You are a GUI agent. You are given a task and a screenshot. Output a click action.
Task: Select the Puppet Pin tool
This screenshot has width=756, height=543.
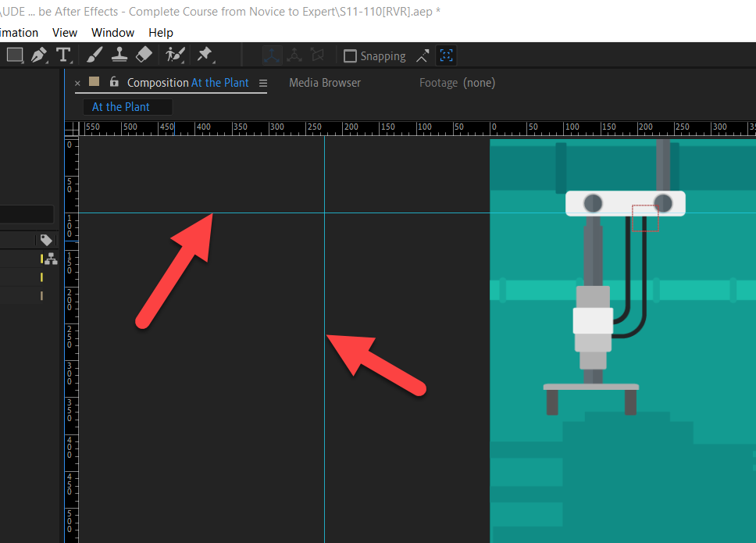(x=205, y=55)
